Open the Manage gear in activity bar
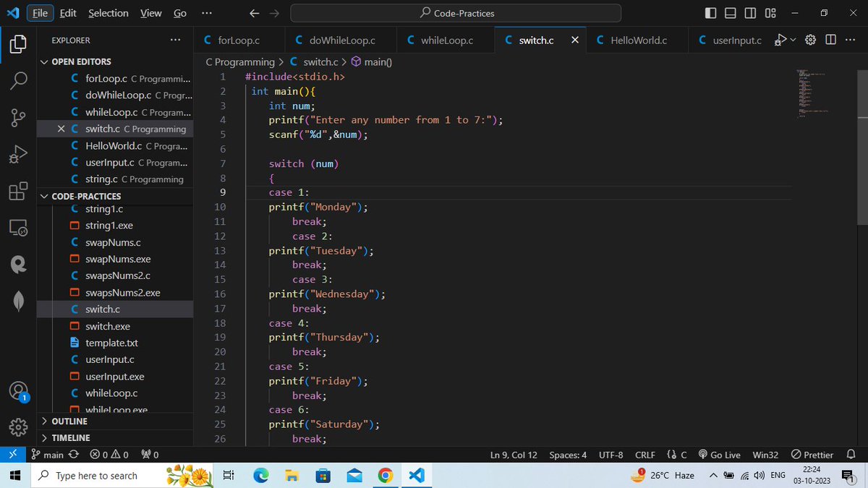Image resolution: width=868 pixels, height=488 pixels. (x=19, y=427)
